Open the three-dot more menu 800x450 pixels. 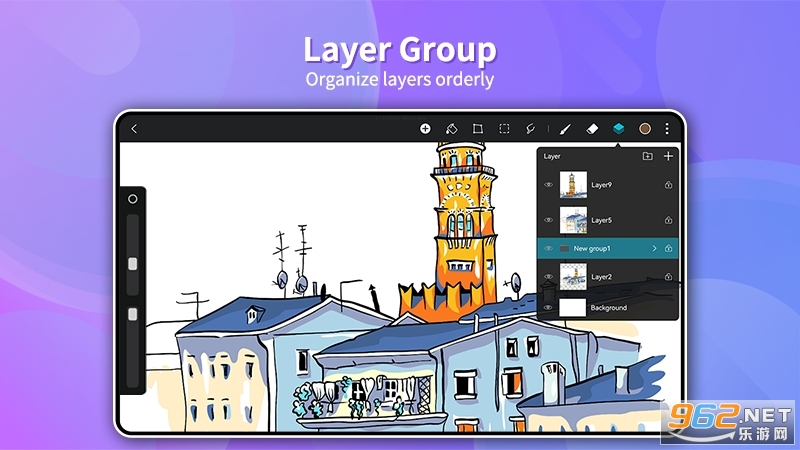tap(667, 129)
